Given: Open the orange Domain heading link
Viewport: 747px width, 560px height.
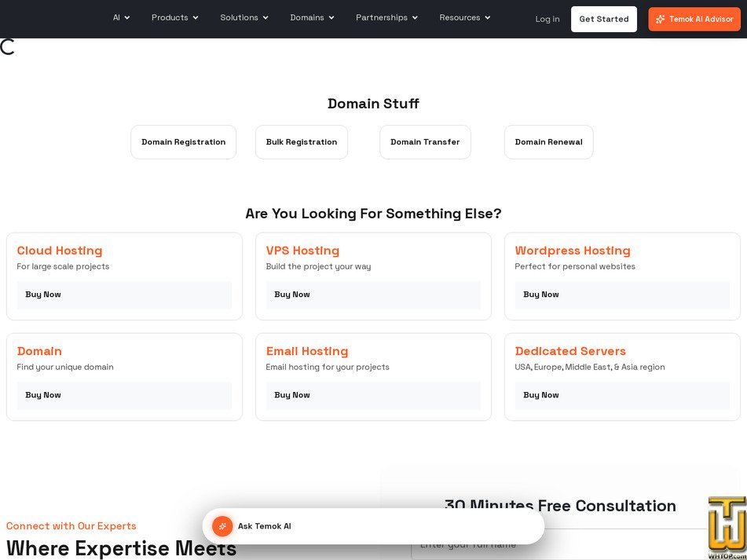Looking at the screenshot, I should pyautogui.click(x=39, y=351).
